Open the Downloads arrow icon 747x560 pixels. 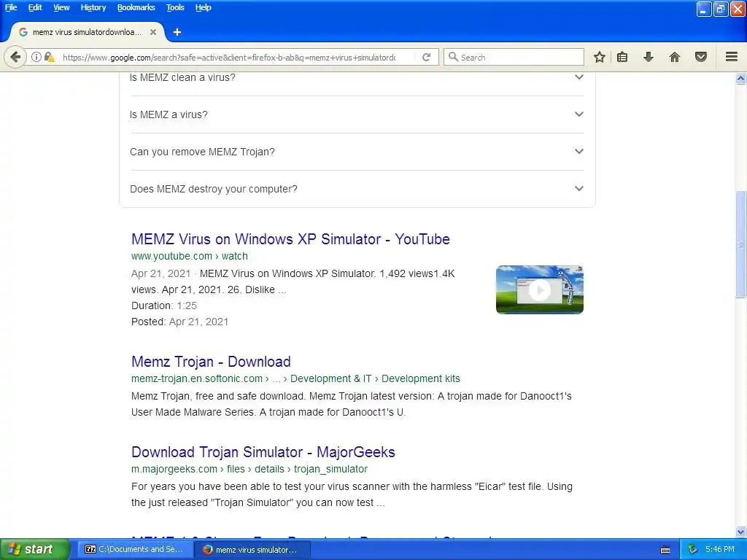[649, 57]
